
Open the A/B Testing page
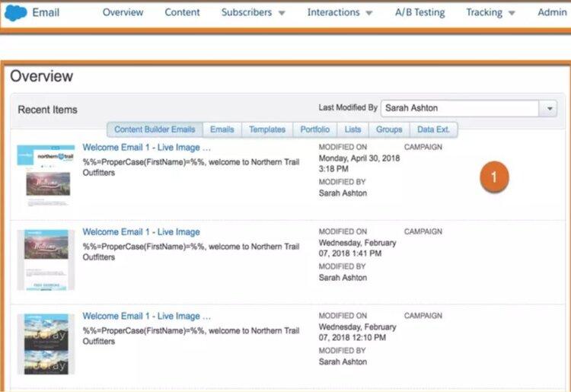(419, 12)
